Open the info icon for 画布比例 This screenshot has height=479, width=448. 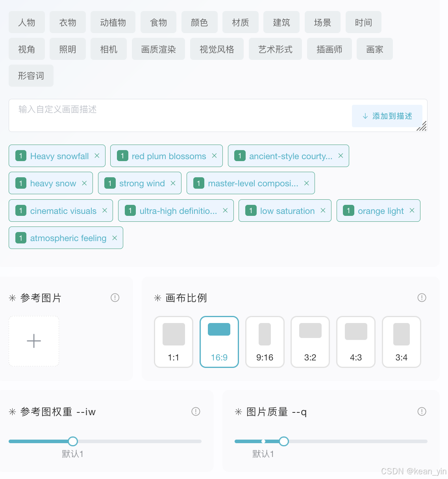(x=422, y=297)
